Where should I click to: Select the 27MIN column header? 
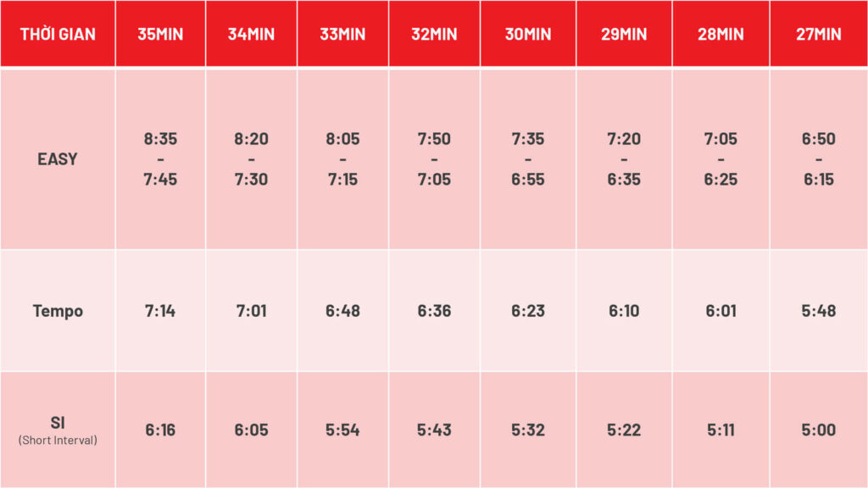tap(819, 34)
